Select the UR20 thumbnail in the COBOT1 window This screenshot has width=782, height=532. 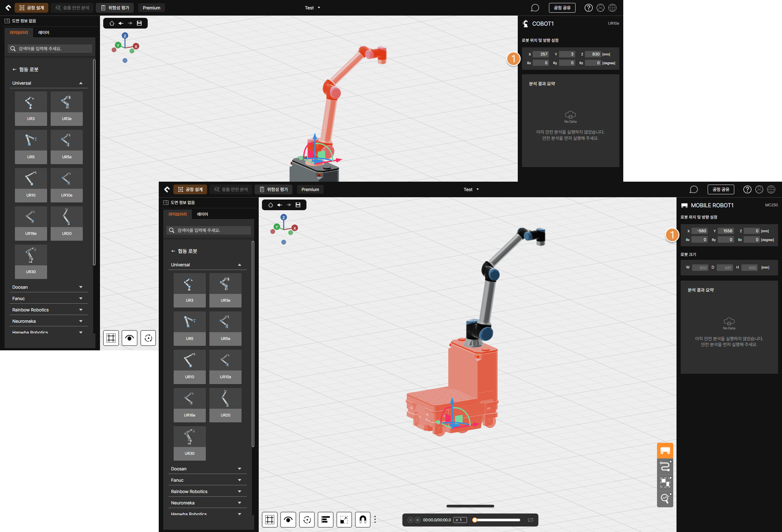[67, 223]
